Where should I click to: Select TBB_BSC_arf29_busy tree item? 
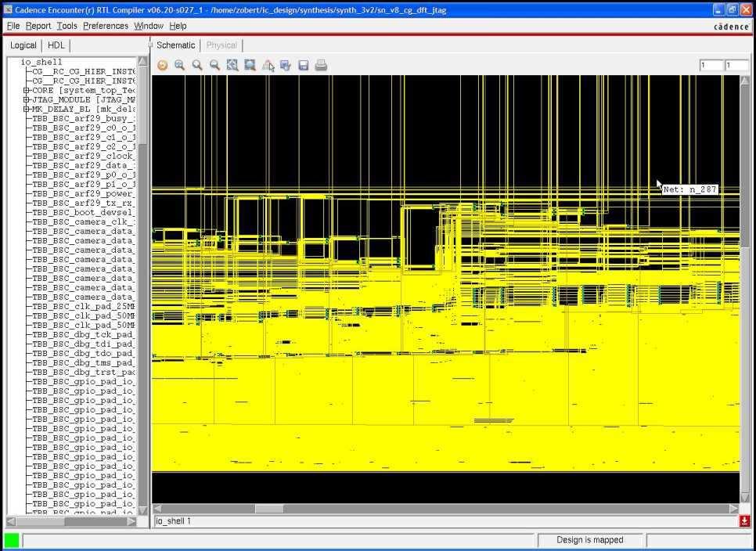[x=84, y=119]
